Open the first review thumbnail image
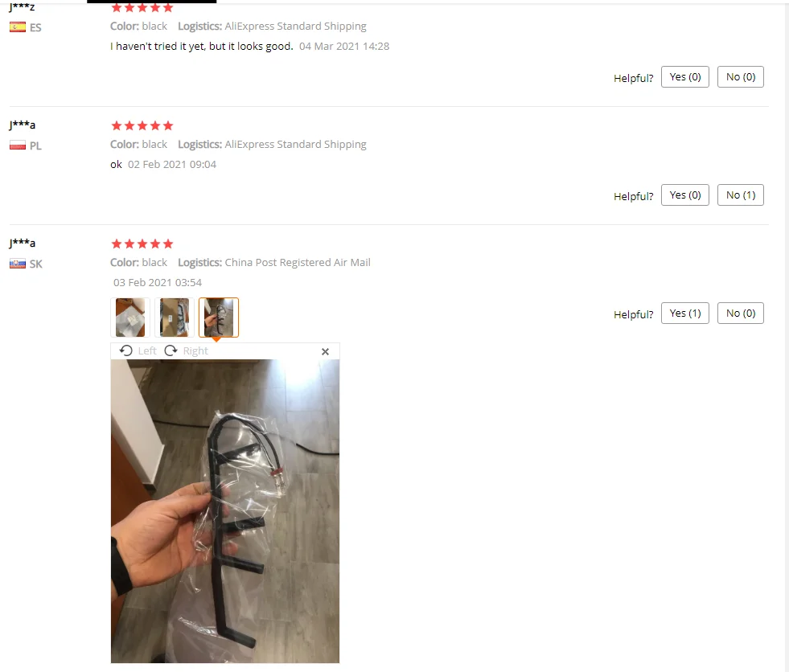This screenshot has width=789, height=672. 130,318
